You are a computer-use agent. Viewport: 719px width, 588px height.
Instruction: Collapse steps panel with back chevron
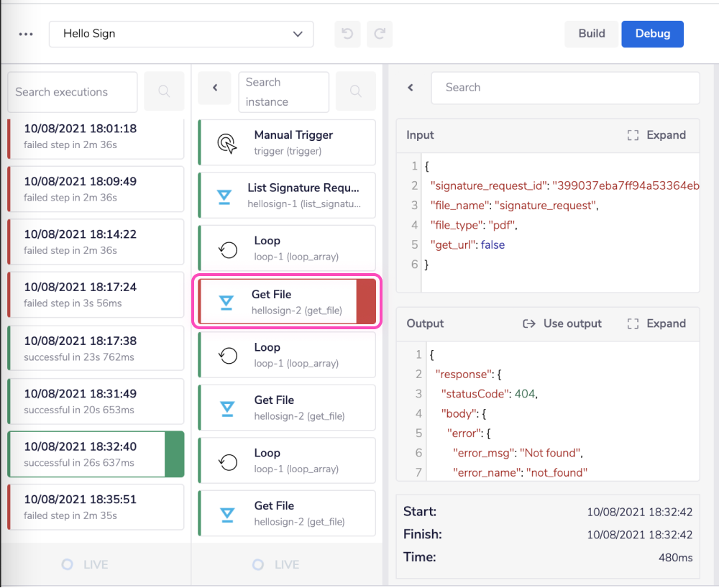pos(214,88)
